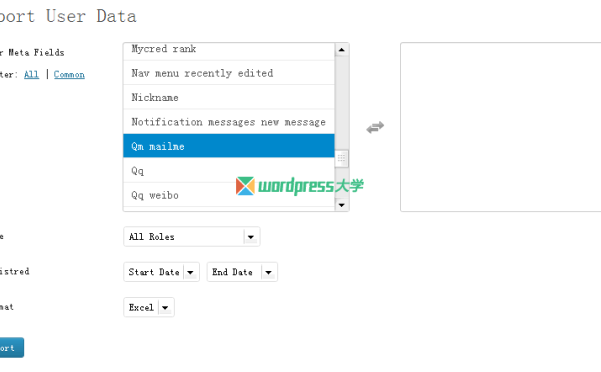This screenshot has width=601, height=372.
Task: Click inside the empty selected fields box
Action: 501,127
